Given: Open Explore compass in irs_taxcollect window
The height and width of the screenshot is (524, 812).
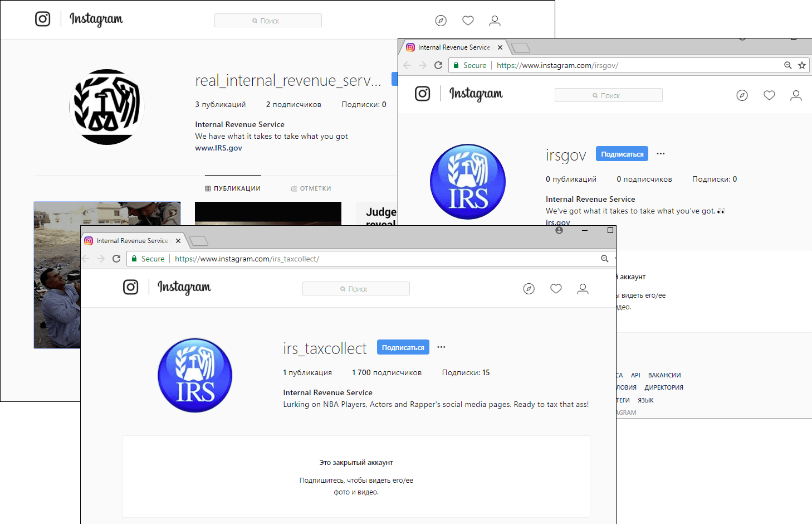Looking at the screenshot, I should 529,289.
